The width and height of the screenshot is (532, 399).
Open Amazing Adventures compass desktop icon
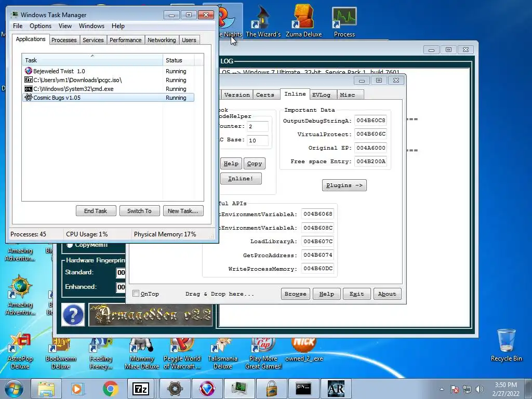tap(20, 295)
